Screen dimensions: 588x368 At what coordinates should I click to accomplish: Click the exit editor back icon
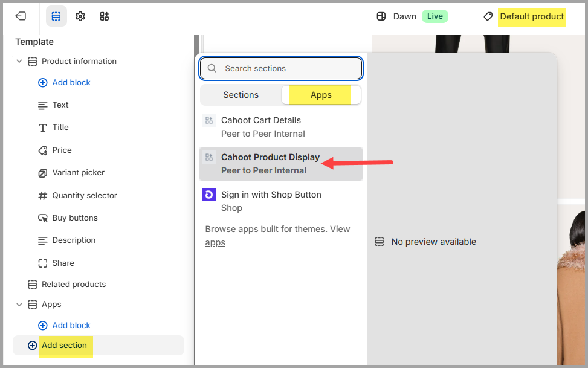[21, 16]
